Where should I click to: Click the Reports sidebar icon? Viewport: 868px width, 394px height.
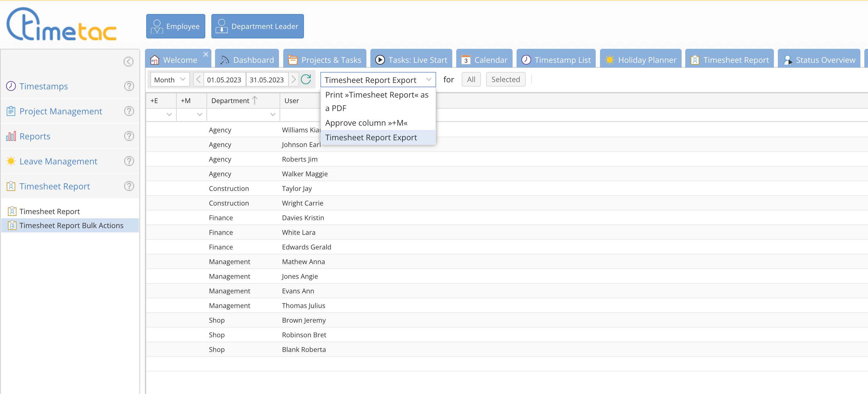[x=11, y=136]
